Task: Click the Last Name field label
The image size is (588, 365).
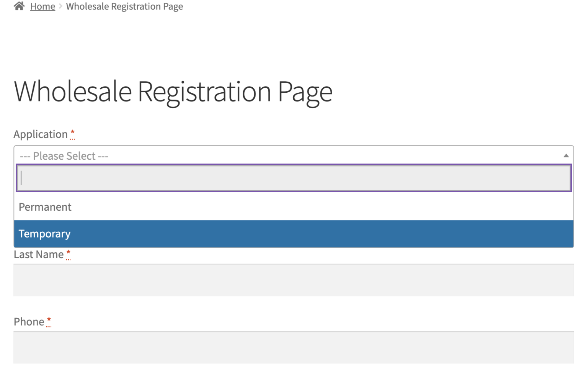Action: coord(38,254)
